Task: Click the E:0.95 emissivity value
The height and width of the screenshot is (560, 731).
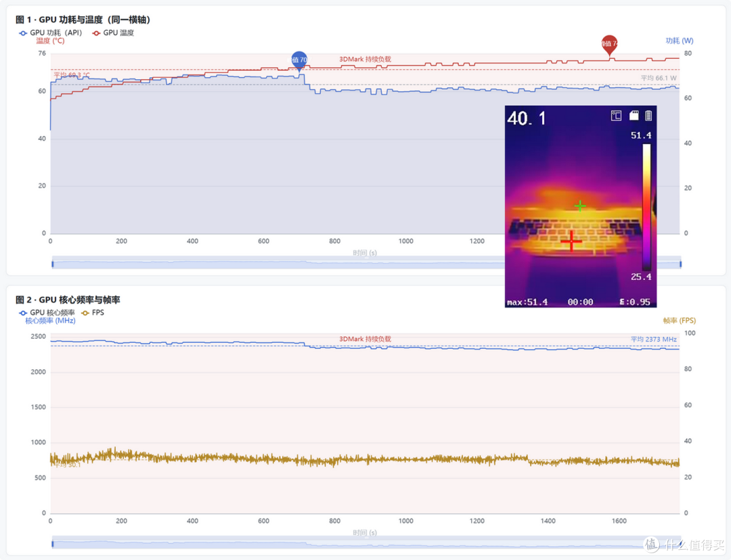Action: pyautogui.click(x=634, y=302)
